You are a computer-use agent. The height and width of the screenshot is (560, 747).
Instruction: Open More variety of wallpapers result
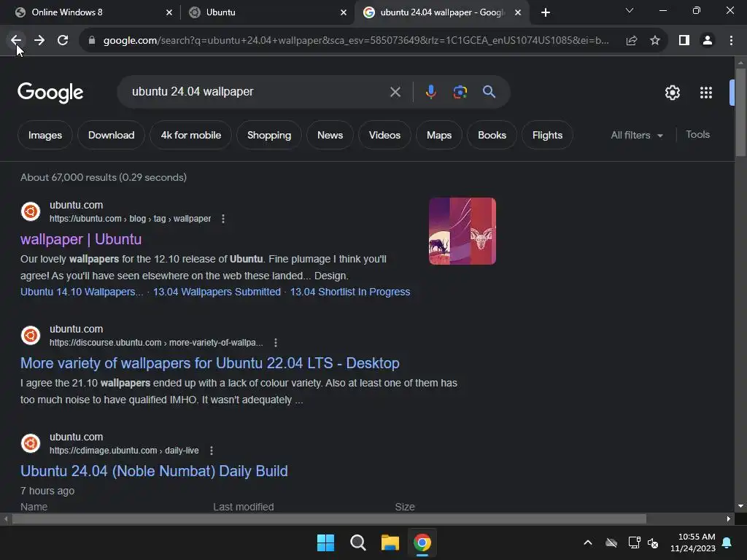tap(210, 363)
